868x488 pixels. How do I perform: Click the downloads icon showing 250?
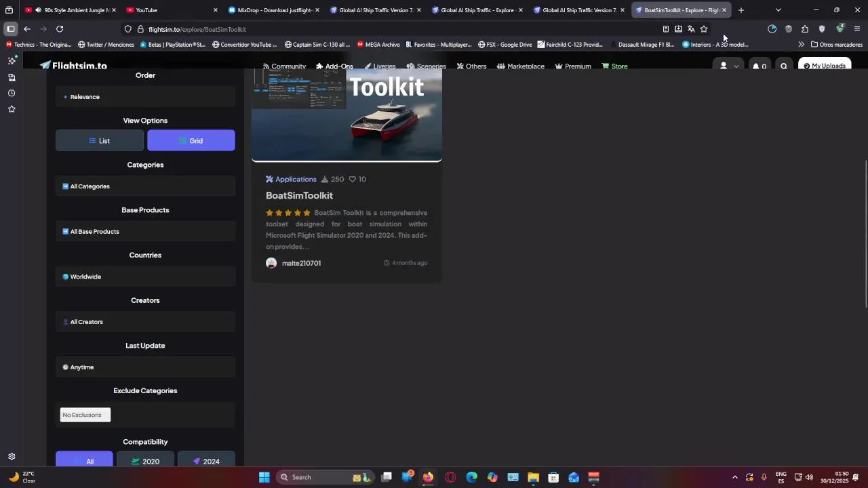(x=325, y=179)
